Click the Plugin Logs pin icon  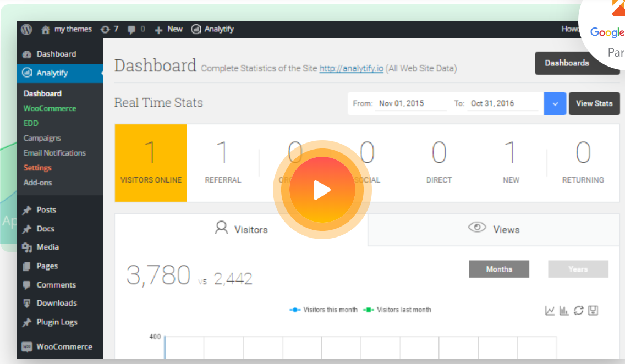27,322
